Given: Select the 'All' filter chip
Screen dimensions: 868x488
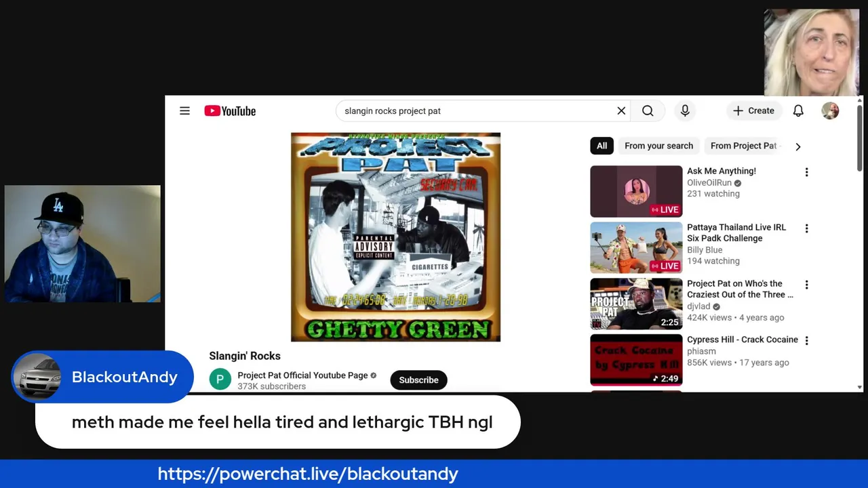Looking at the screenshot, I should pyautogui.click(x=601, y=146).
